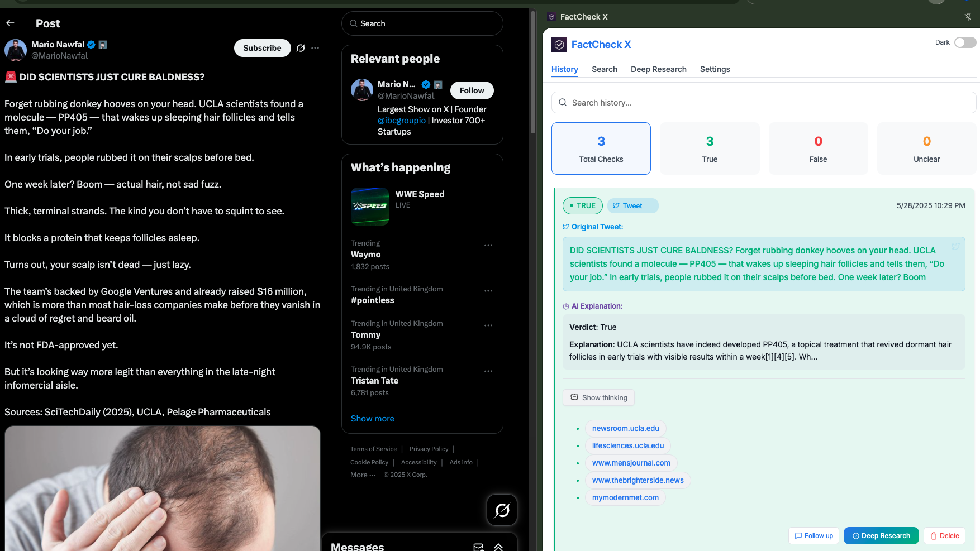Open www.mensjournal.com source link

point(631,463)
